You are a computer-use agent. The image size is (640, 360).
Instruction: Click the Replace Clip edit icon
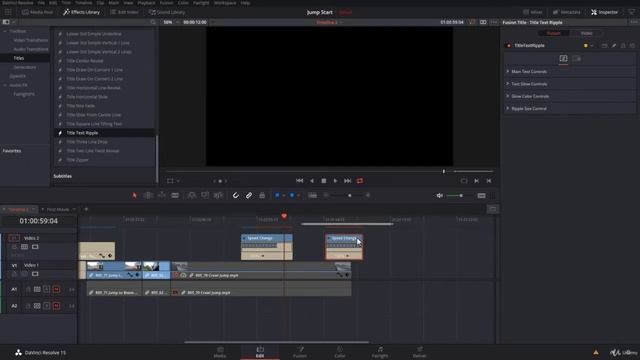click(218, 196)
